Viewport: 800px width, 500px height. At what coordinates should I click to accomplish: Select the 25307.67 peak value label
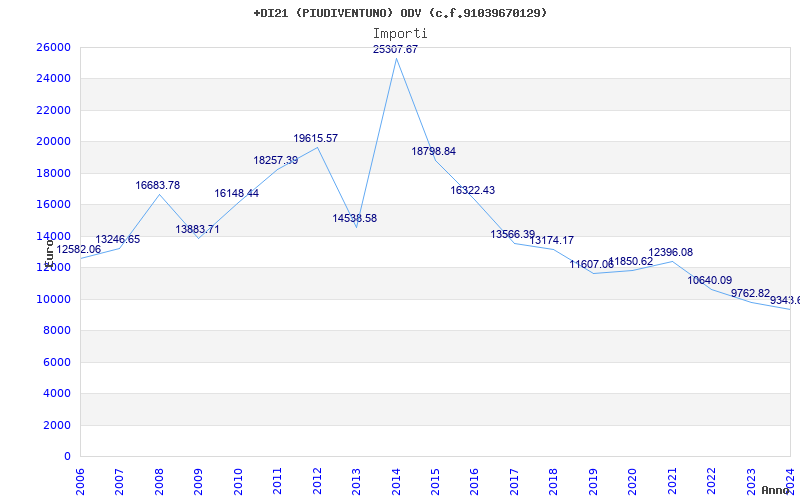395,49
